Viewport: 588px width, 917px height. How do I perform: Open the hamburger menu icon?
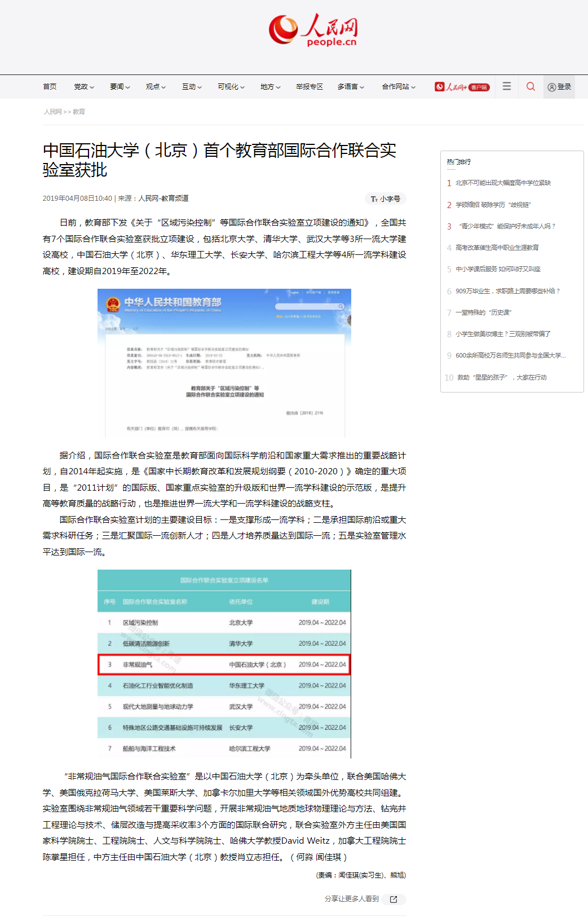pos(507,86)
